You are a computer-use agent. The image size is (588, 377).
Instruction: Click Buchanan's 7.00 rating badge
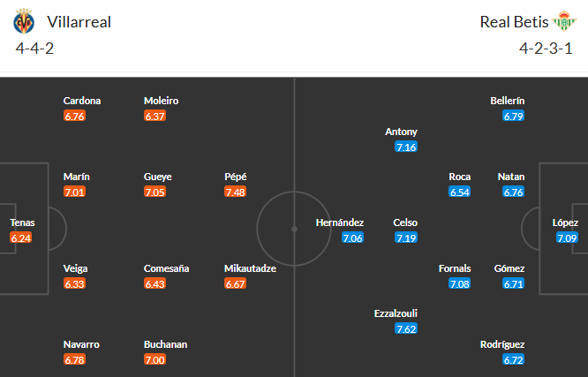point(155,359)
